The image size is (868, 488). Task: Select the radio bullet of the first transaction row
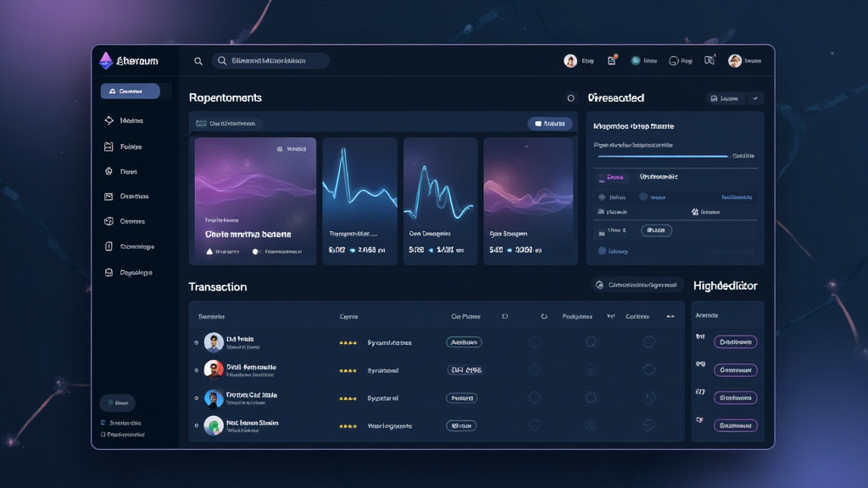[197, 342]
